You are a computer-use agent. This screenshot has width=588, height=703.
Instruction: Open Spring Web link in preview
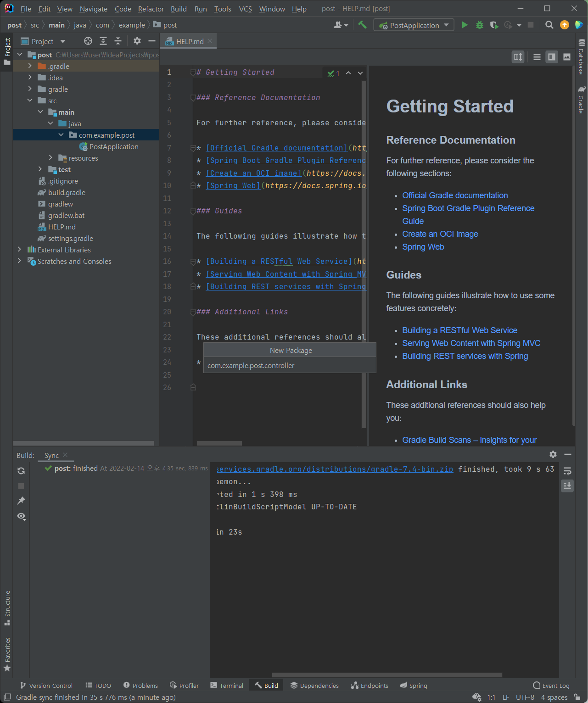coord(423,247)
